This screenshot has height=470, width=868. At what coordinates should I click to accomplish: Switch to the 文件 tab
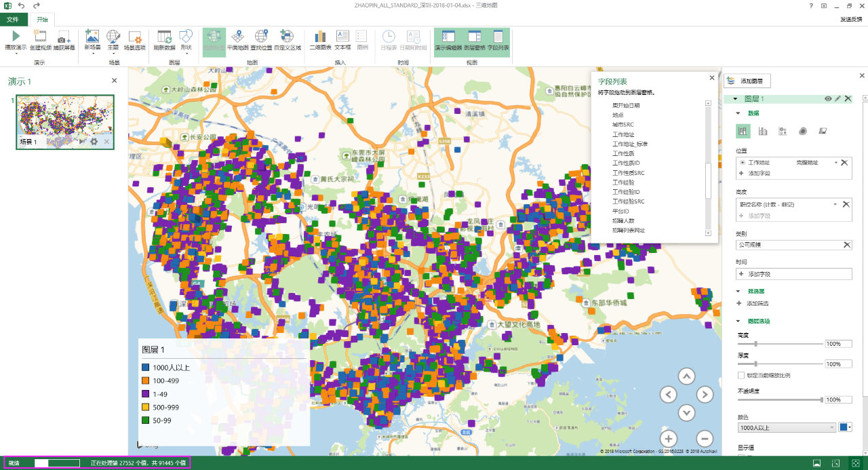pos(14,20)
